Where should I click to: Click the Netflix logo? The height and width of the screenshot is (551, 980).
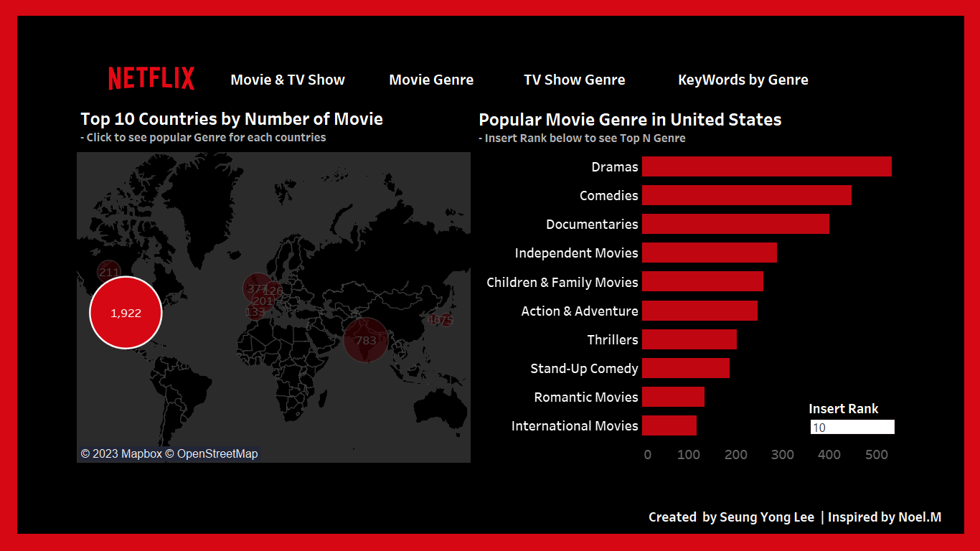tap(151, 78)
